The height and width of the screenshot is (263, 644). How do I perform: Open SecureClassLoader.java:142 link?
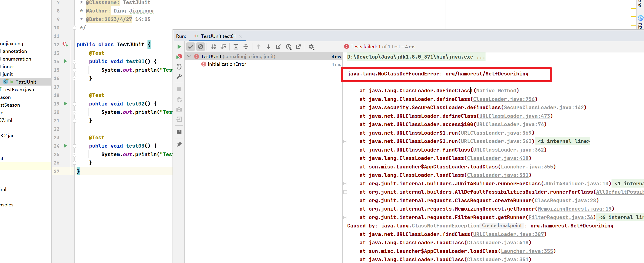click(543, 107)
